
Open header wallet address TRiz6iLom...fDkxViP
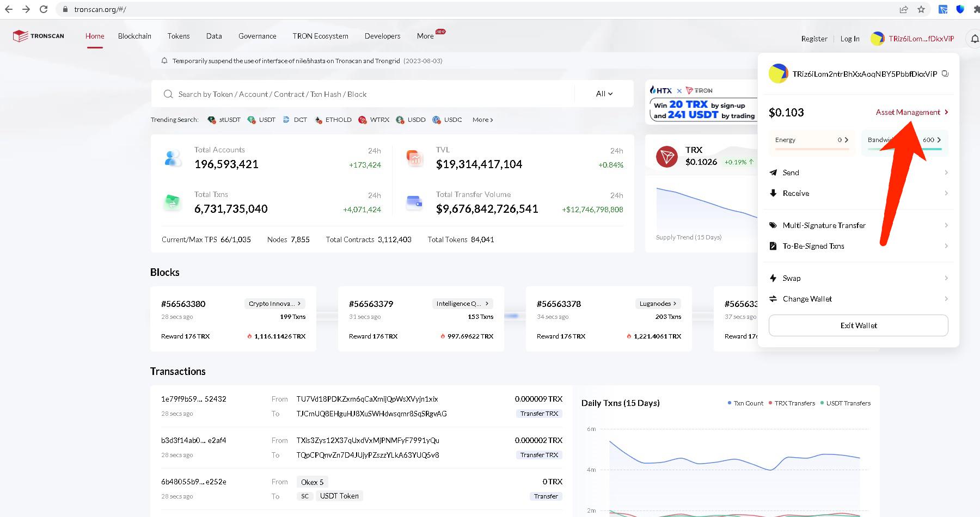click(x=921, y=39)
